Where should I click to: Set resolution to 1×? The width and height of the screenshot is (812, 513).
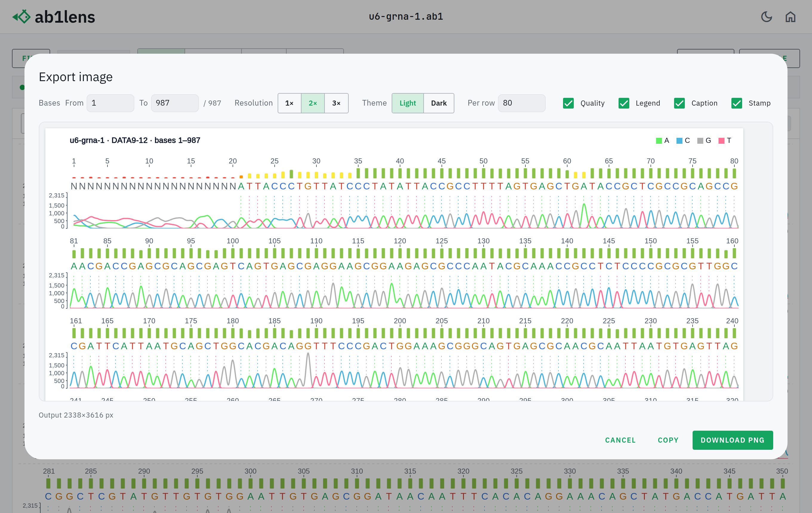pyautogui.click(x=289, y=103)
